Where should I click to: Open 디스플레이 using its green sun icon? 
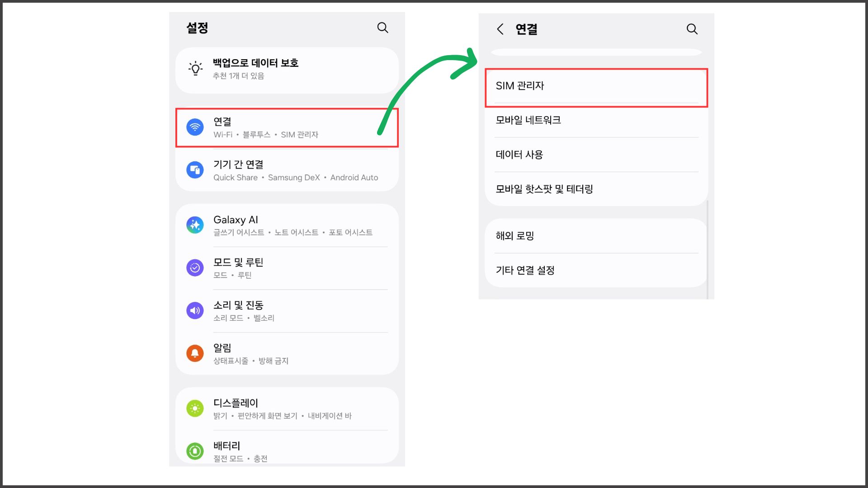194,408
